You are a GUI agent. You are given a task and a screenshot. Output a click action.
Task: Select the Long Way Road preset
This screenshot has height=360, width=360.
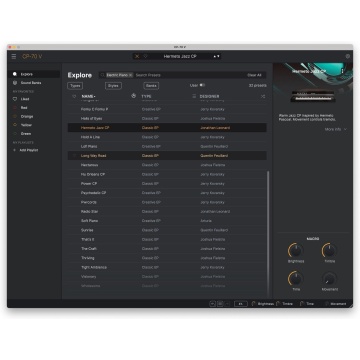pyautogui.click(x=167, y=156)
